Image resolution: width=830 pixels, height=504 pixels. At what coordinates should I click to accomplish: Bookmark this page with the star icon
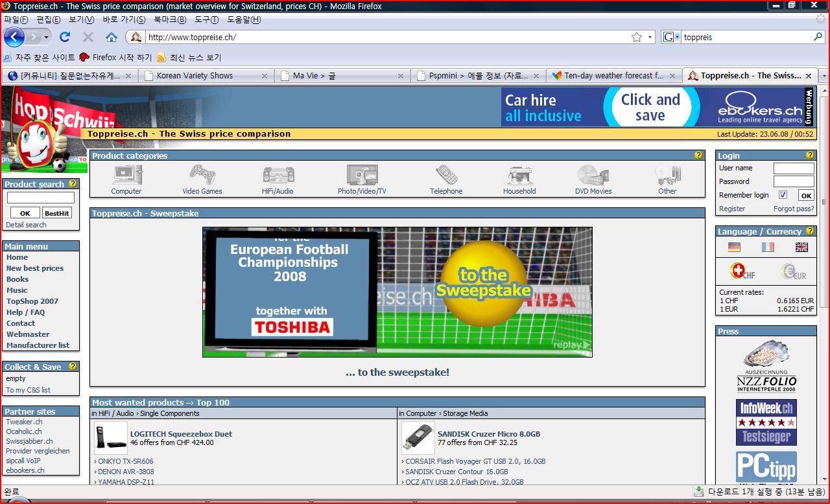click(x=637, y=37)
